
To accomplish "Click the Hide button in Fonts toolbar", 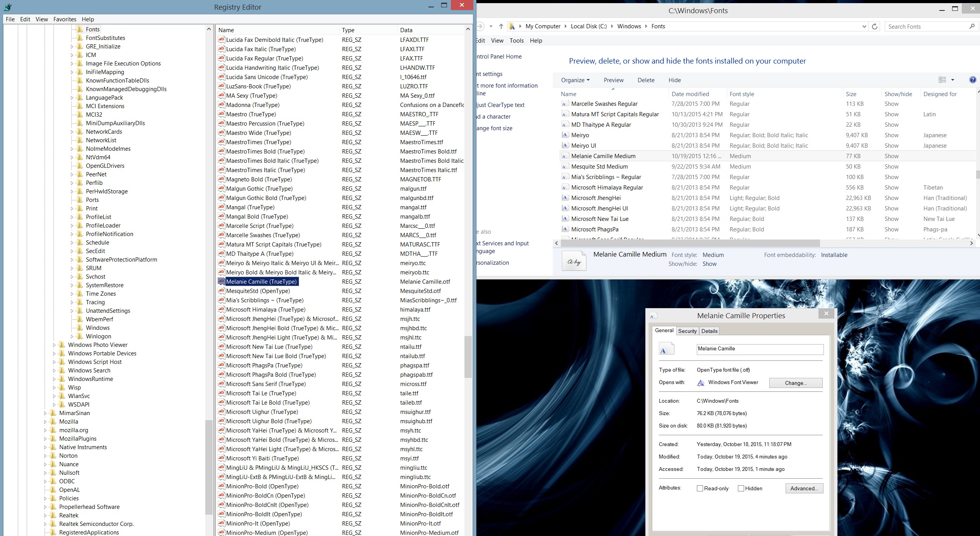I will point(674,80).
